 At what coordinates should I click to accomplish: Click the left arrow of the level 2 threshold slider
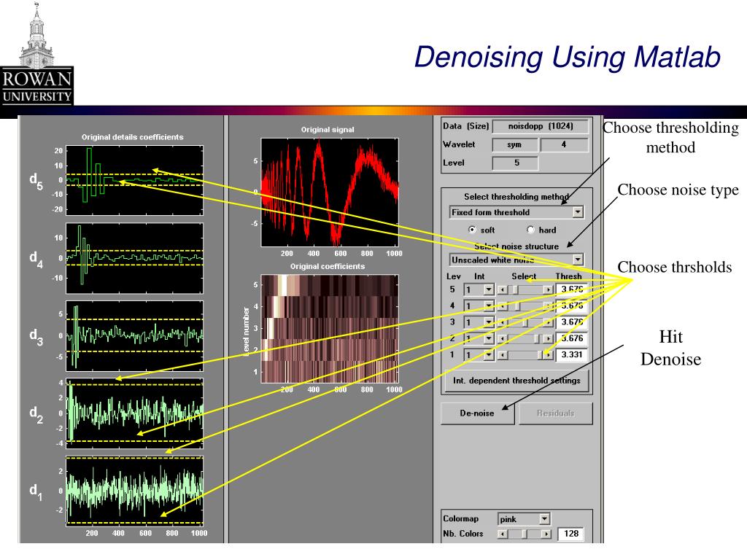click(502, 338)
